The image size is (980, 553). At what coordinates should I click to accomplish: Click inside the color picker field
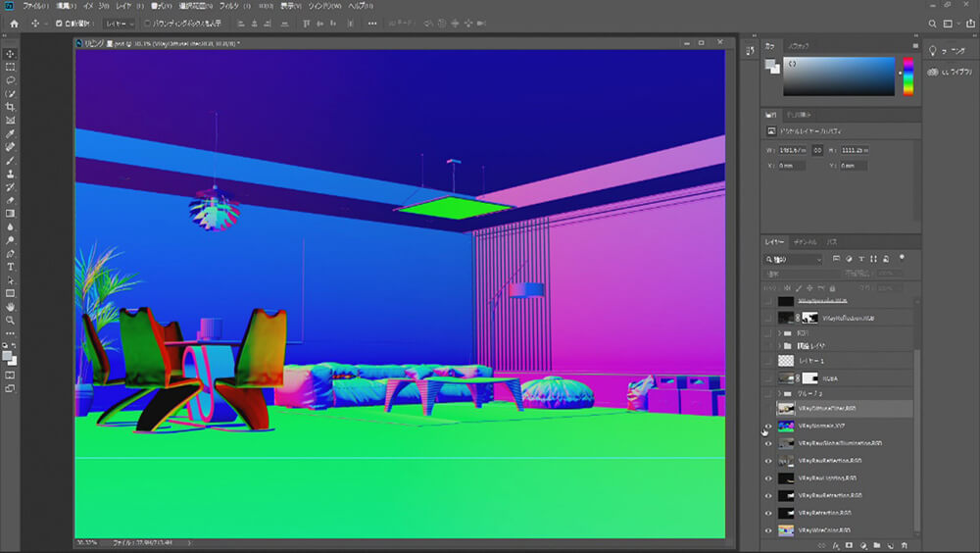point(839,76)
